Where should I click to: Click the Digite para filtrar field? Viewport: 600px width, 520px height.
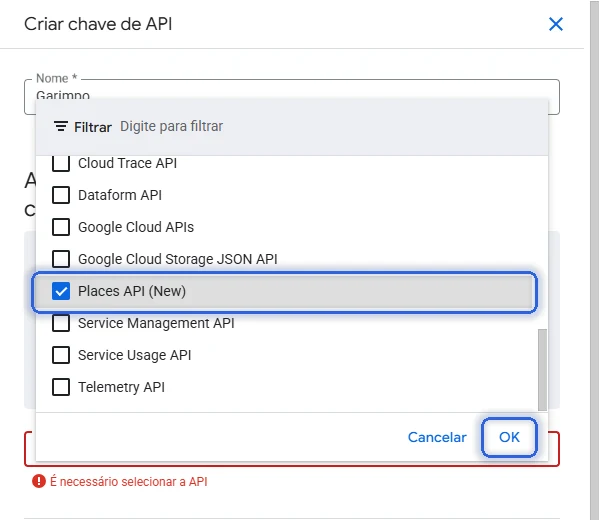click(171, 126)
